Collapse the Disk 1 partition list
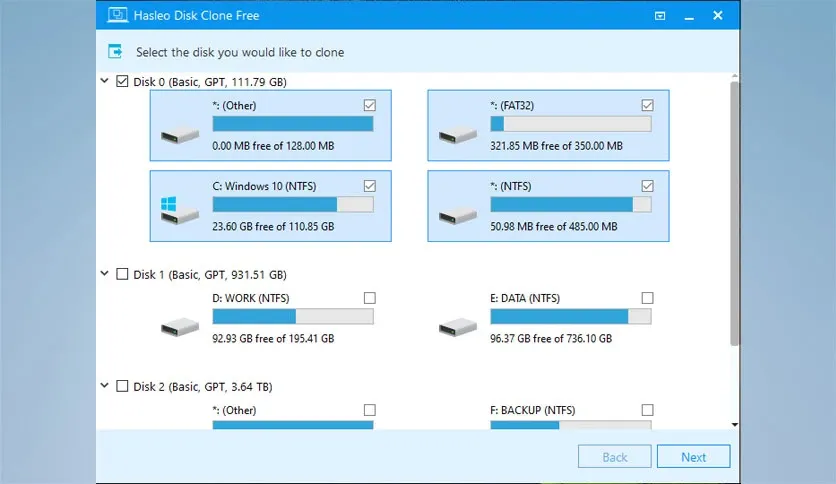 pos(104,273)
